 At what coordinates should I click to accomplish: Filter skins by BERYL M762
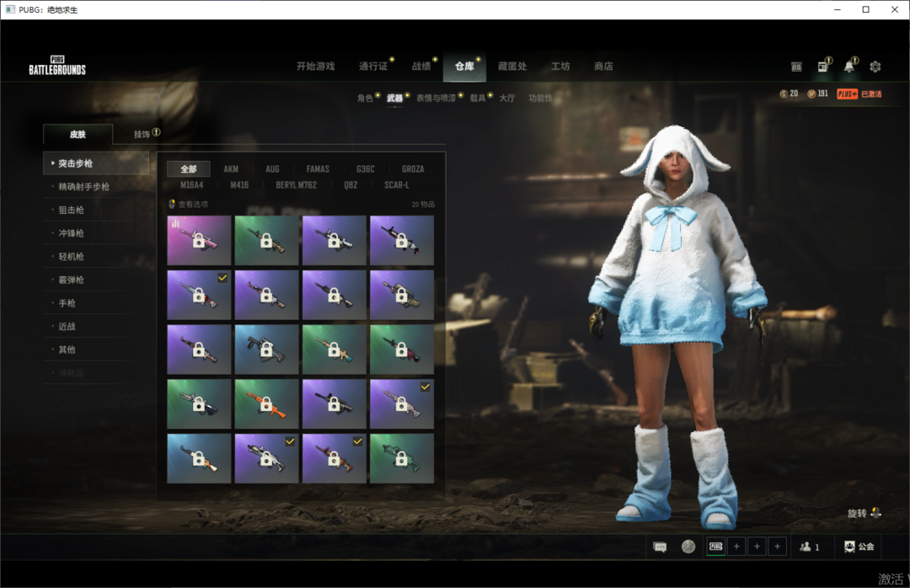click(296, 185)
